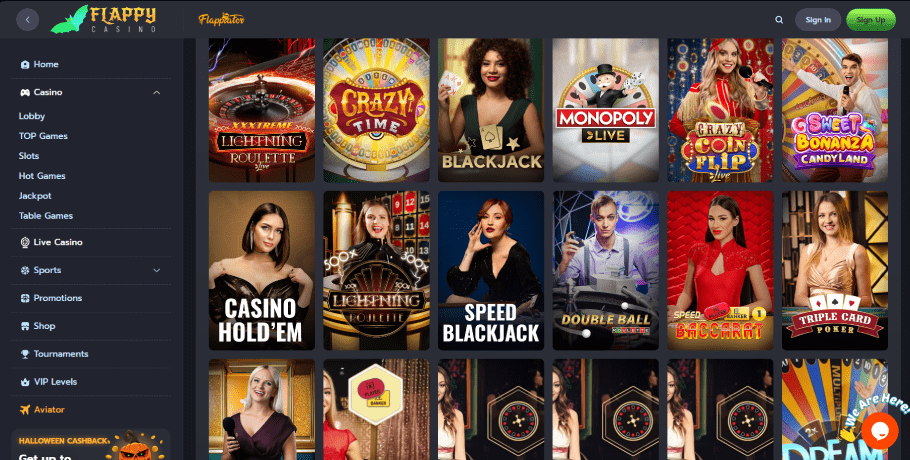Viewport: 910px width, 460px height.
Task: Open the live chat bubble icon
Action: 879,430
